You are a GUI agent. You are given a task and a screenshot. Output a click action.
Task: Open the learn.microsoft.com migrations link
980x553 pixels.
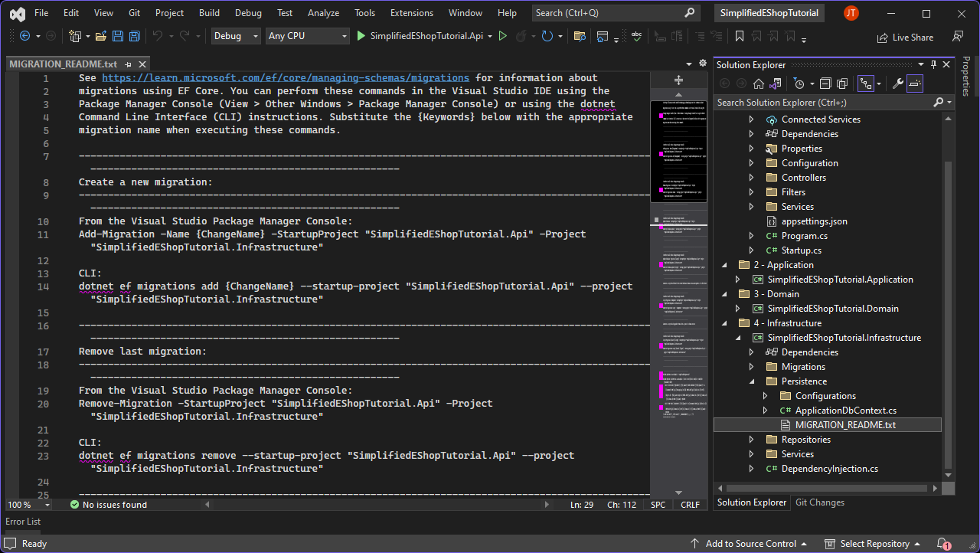[286, 78]
